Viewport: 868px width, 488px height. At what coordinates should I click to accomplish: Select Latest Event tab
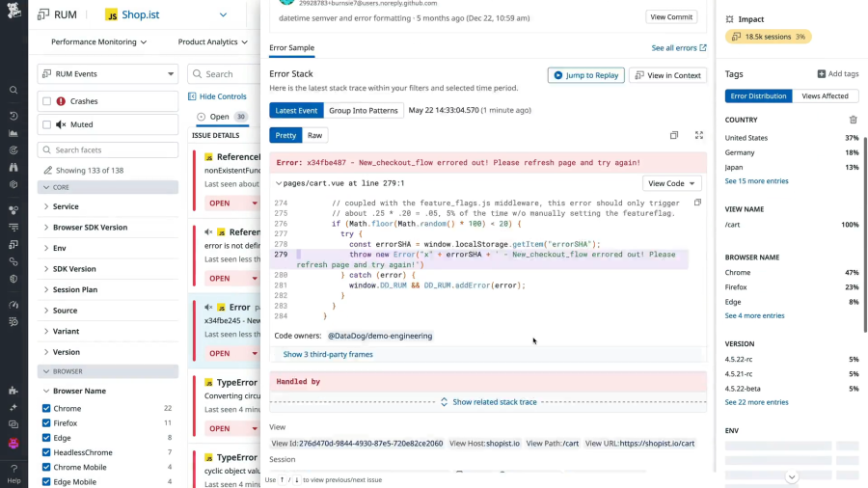(x=296, y=110)
